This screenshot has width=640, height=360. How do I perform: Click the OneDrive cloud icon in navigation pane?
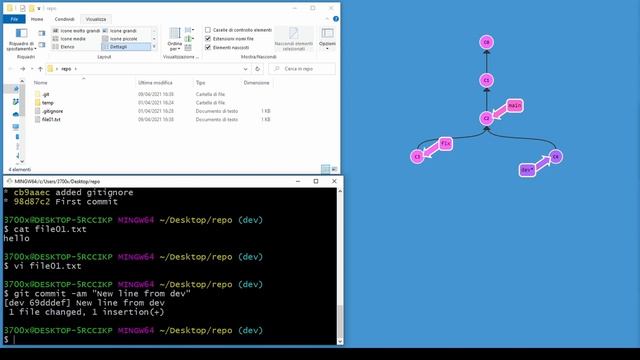point(16,114)
